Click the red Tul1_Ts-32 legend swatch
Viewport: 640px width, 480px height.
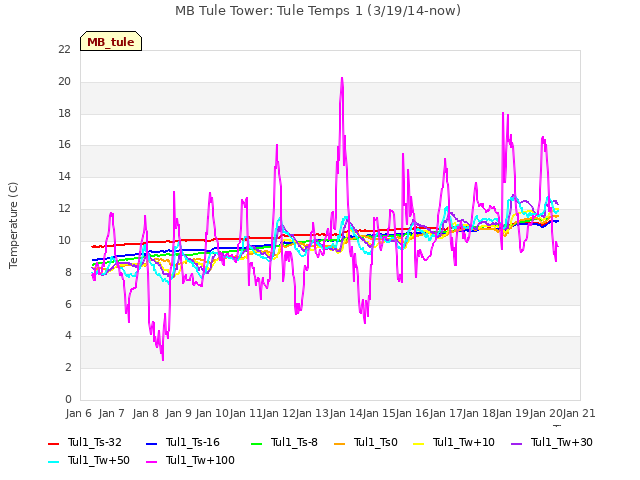point(53,443)
